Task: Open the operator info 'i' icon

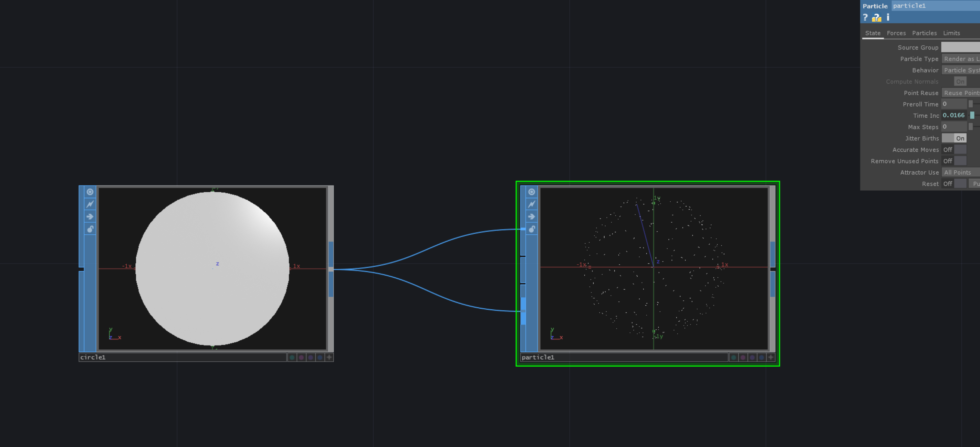Action: [x=888, y=18]
